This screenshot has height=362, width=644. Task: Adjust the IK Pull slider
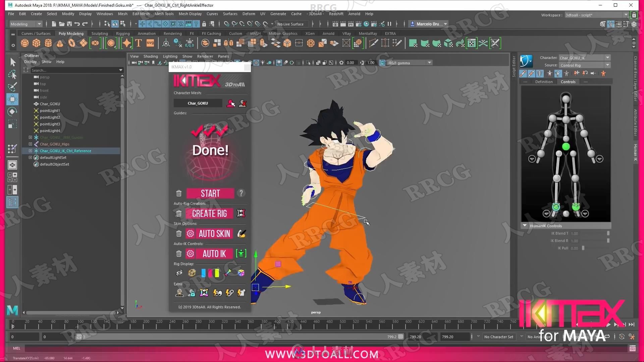(583, 248)
